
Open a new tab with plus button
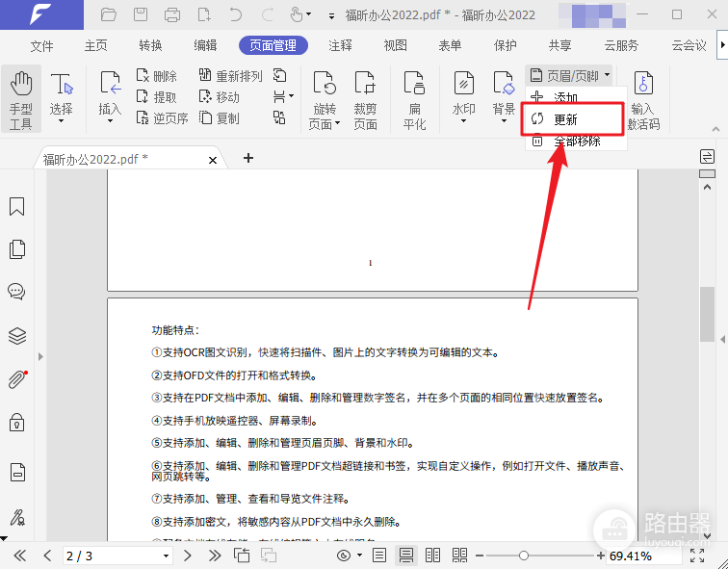click(x=248, y=158)
